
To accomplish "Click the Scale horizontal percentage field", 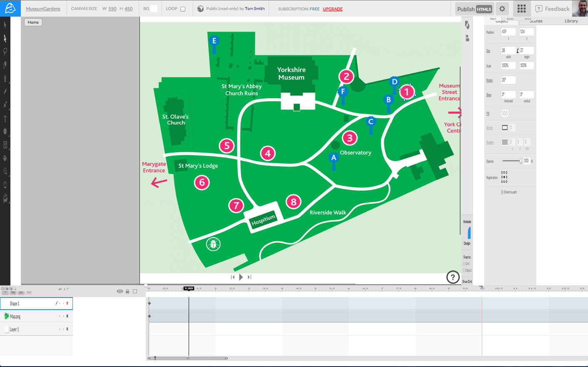I will [508, 65].
